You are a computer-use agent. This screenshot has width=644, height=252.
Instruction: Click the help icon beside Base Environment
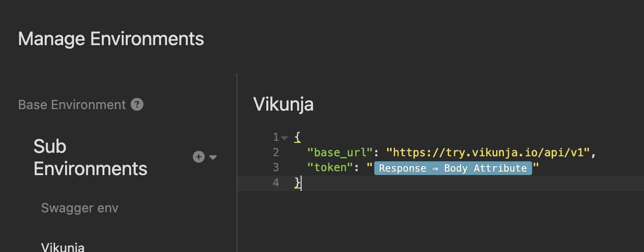[x=137, y=105]
